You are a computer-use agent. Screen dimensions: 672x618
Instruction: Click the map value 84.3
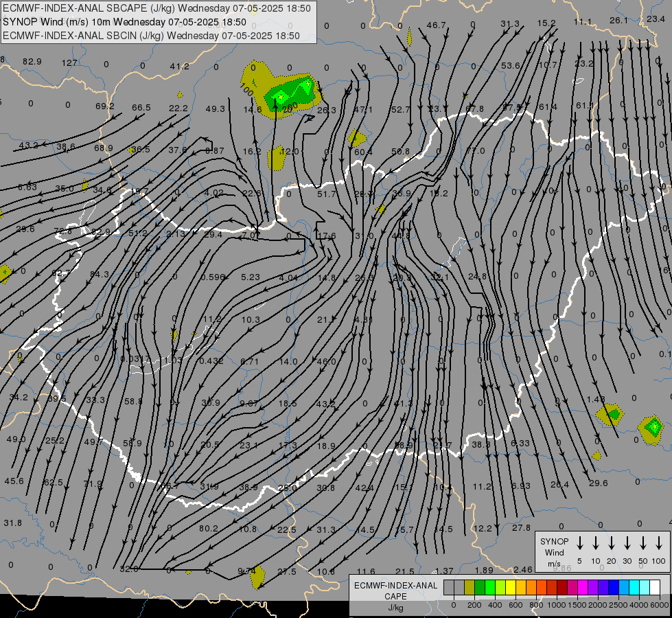[x=100, y=274]
